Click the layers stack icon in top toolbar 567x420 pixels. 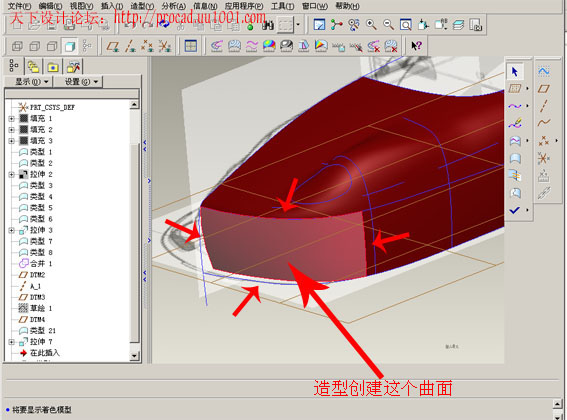pos(458,25)
